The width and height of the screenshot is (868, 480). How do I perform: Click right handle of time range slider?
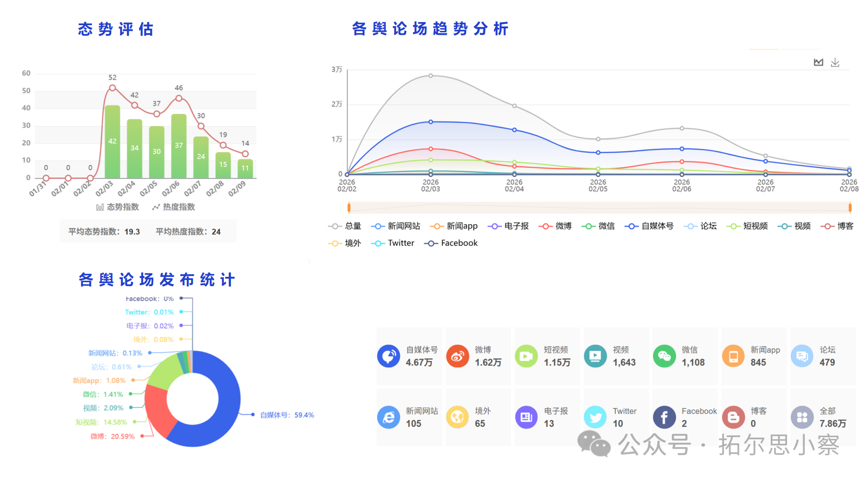point(850,208)
